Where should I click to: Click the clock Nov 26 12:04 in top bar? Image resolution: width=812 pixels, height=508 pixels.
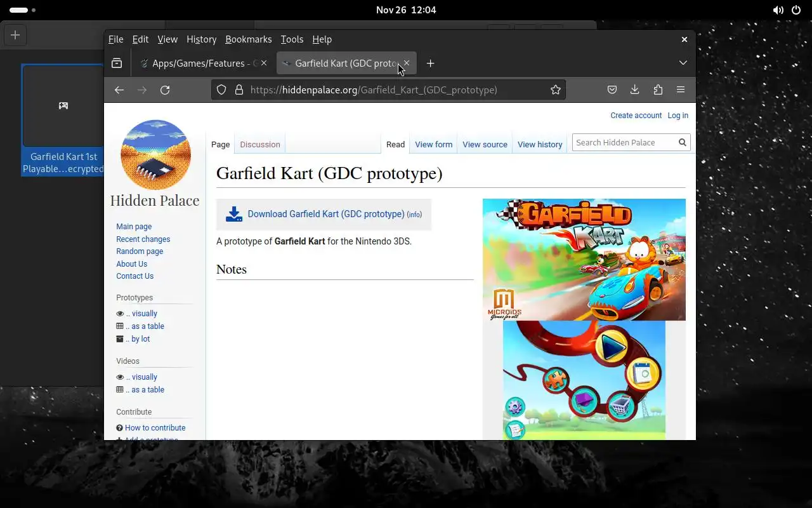click(406, 10)
